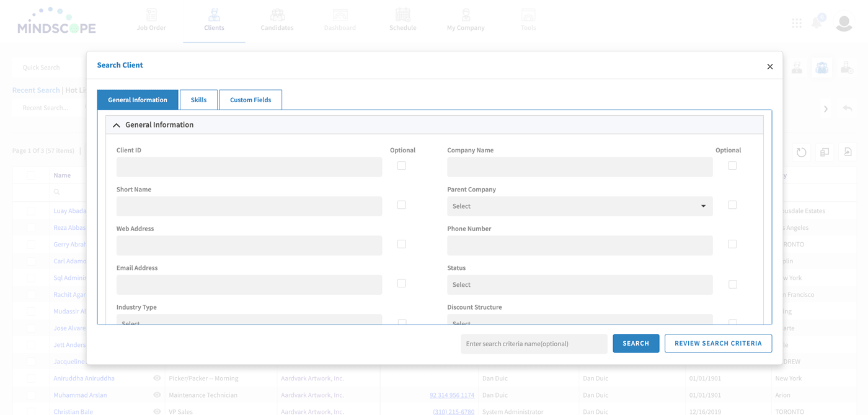The image size is (868, 415).
Task: Enable the Optional checkbox for Client ID
Action: pos(401,165)
